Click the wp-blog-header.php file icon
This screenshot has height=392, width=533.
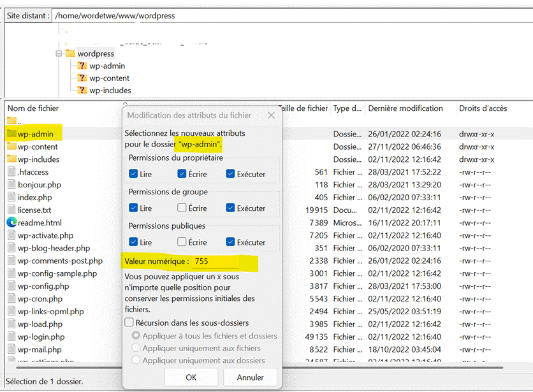11,248
